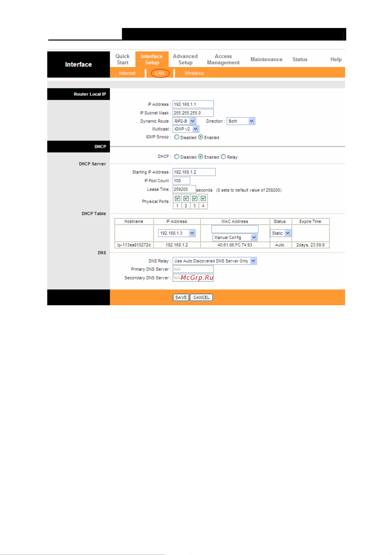Set DHCP to Disabled
This screenshot has width=392, height=555.
177,157
